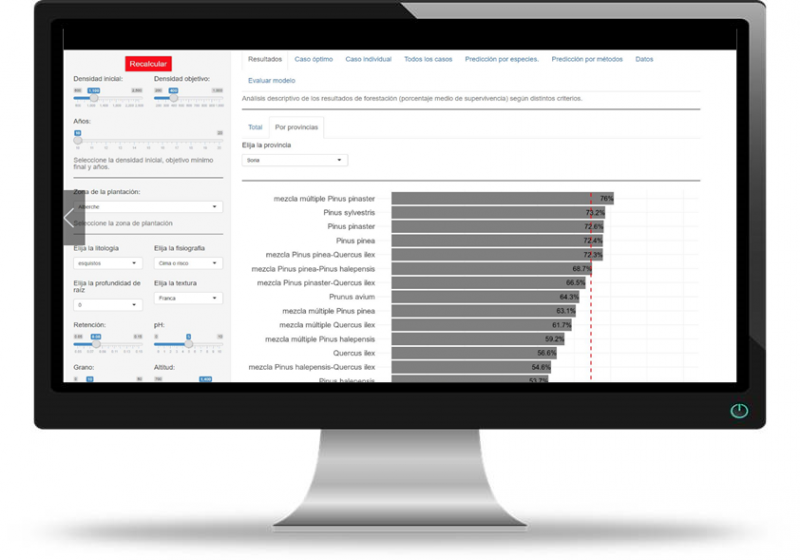Open the fisiografía dropdown
Image resolution: width=800 pixels, height=560 pixels.
coord(188,263)
